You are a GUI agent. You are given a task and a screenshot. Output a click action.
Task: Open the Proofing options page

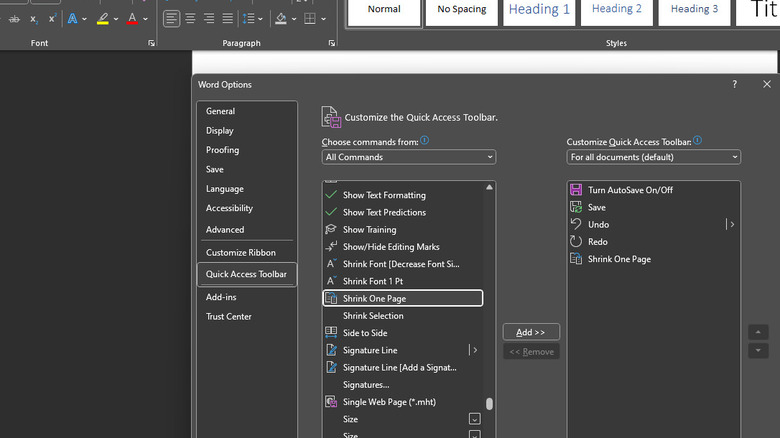tap(223, 150)
